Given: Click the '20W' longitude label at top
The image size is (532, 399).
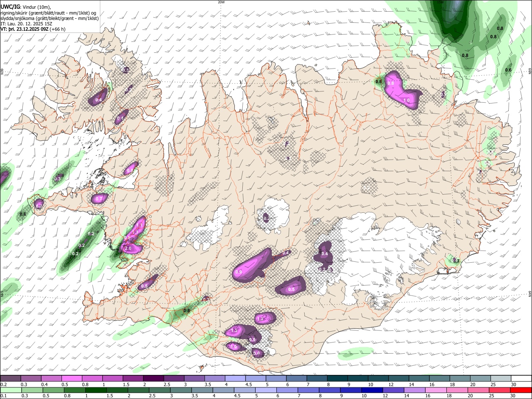Looking at the screenshot, I should pyautogui.click(x=221, y=2).
